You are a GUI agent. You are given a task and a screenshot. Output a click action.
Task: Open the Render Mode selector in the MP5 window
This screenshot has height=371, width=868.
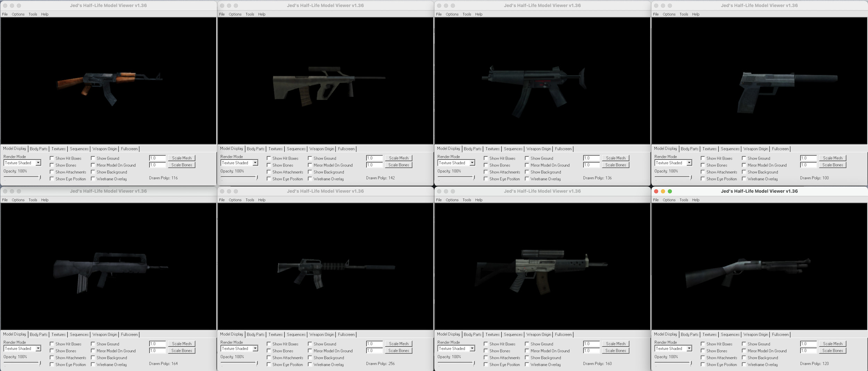pyautogui.click(x=472, y=163)
